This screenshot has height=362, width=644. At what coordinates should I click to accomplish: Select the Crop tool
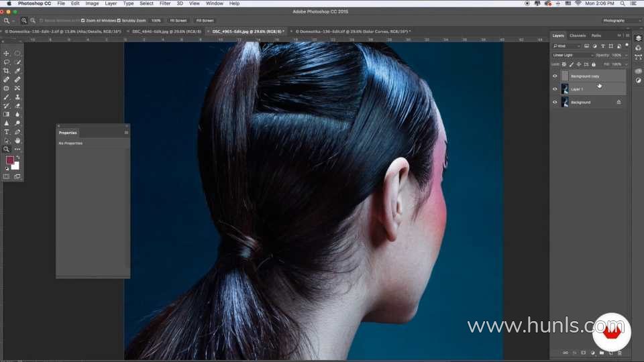tap(7, 70)
